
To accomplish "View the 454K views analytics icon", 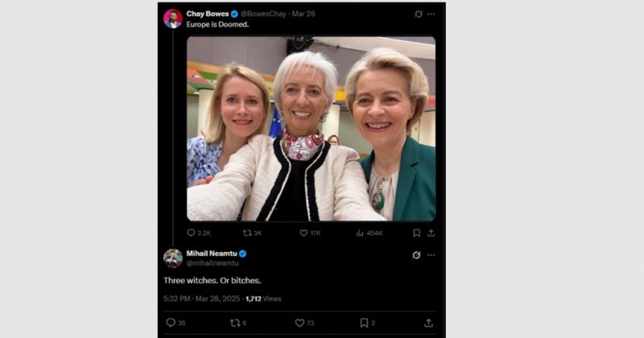I will [x=360, y=233].
